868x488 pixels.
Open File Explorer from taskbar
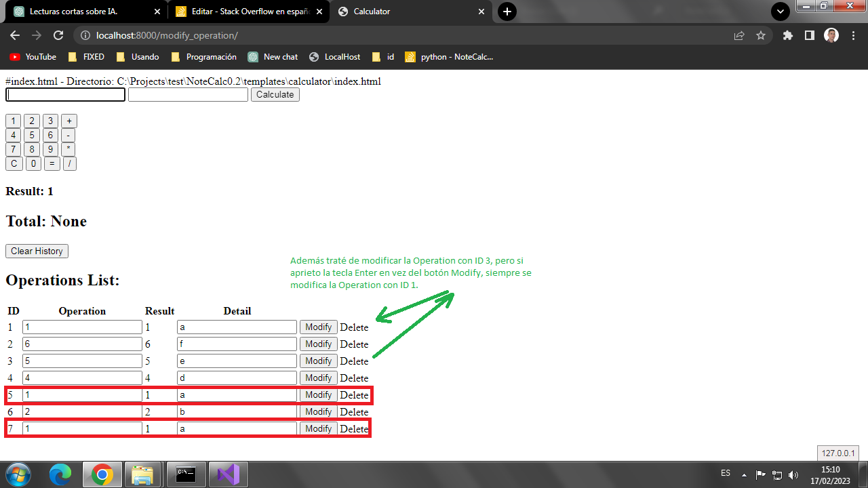142,474
